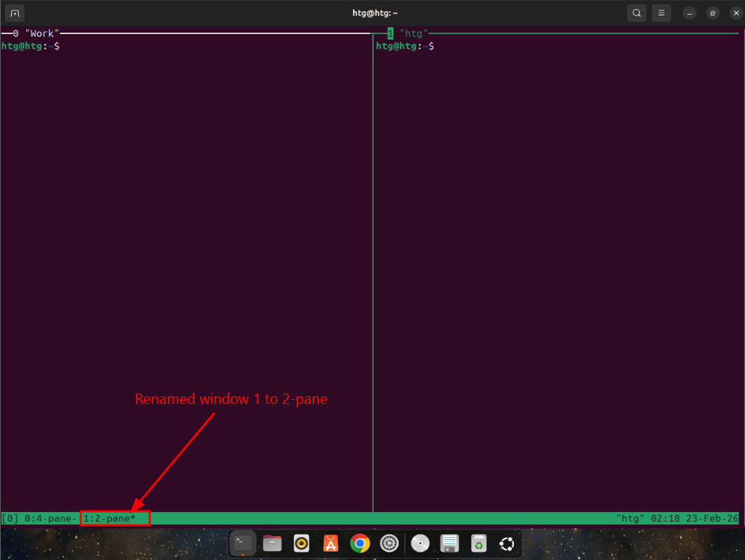Open the terminal hamburger menu
This screenshot has height=560, width=745.
click(661, 13)
